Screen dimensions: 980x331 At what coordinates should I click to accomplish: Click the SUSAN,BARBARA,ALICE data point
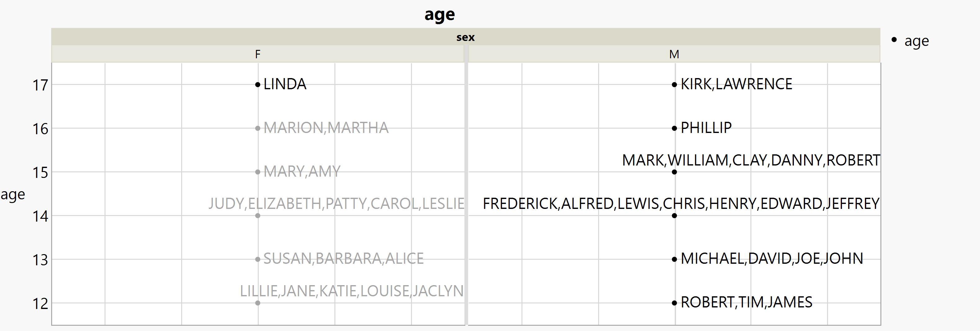click(257, 259)
